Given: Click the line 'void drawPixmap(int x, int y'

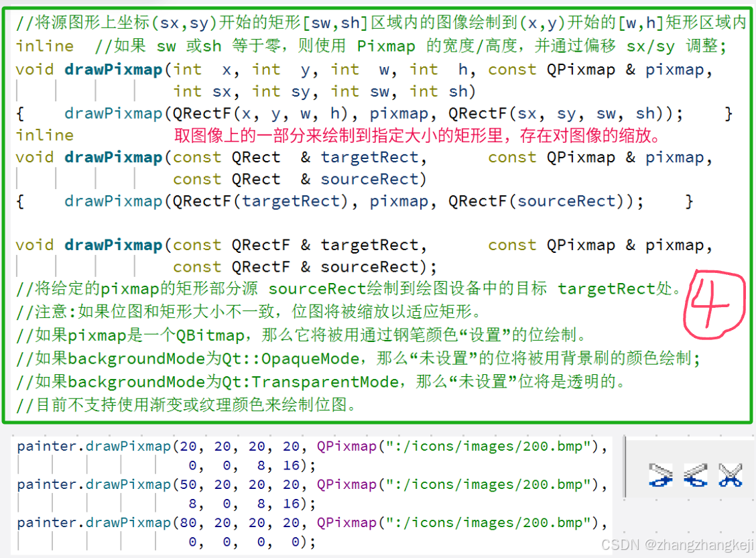Looking at the screenshot, I should click(x=364, y=70).
